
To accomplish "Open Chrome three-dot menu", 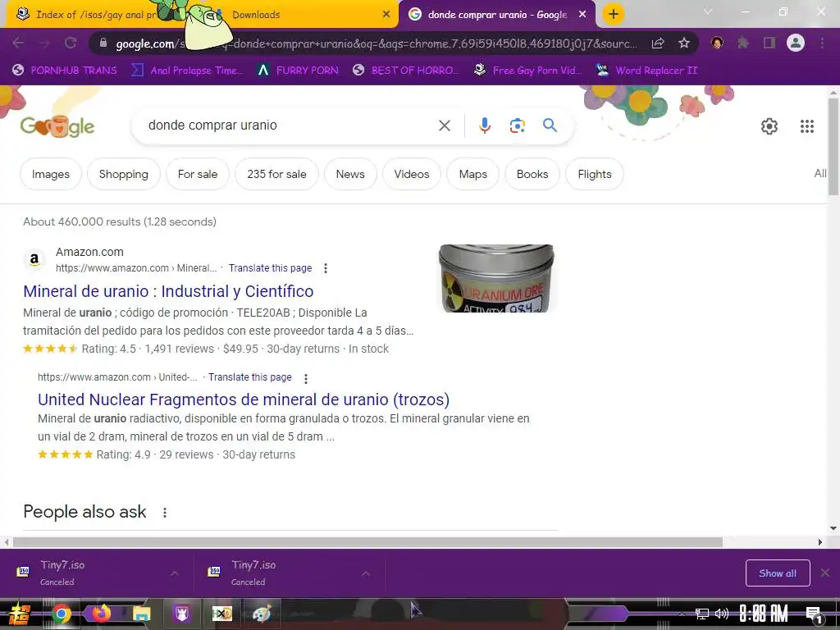I will pyautogui.click(x=822, y=43).
